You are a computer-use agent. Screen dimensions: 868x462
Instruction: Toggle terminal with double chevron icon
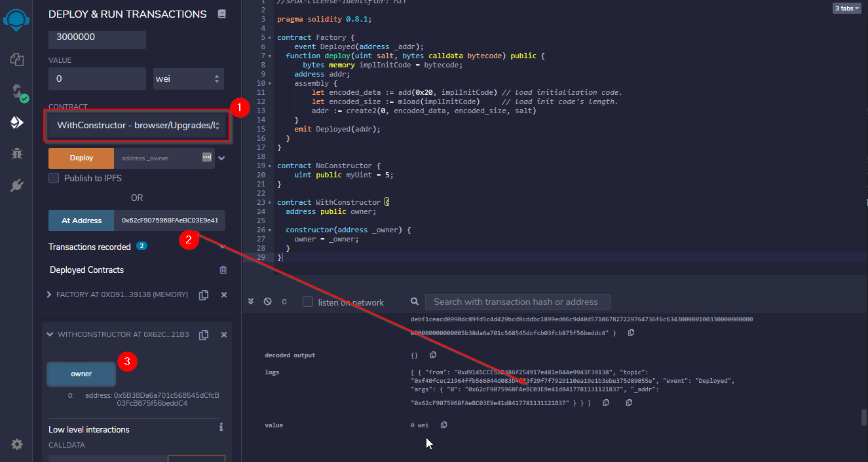click(x=251, y=302)
